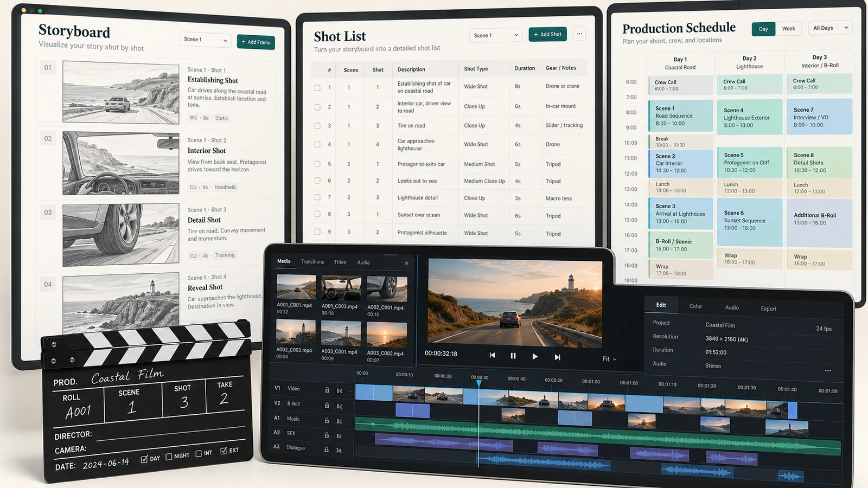Check the Lighthouse detail shot row
The width and height of the screenshot is (868, 488).
click(x=317, y=197)
